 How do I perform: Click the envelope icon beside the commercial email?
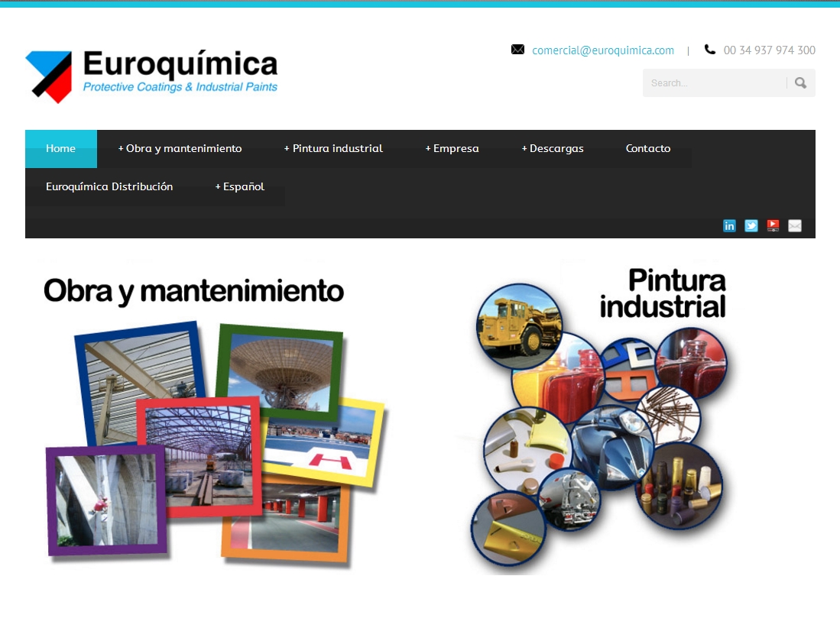click(517, 50)
